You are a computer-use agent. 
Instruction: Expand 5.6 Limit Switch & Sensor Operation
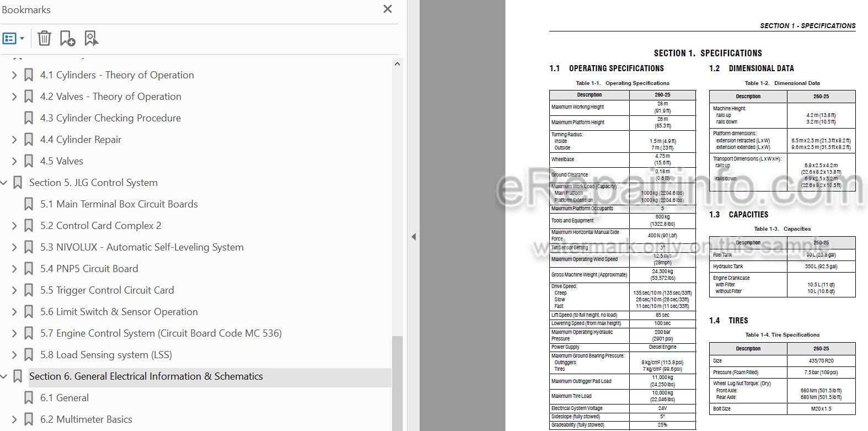coord(14,312)
